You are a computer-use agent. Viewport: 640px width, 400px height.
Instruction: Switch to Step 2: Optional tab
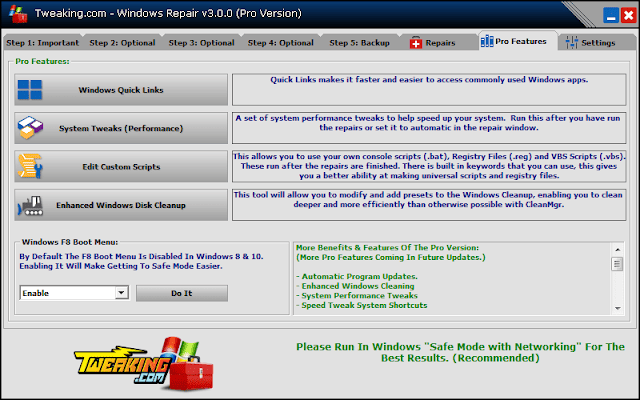(x=122, y=43)
